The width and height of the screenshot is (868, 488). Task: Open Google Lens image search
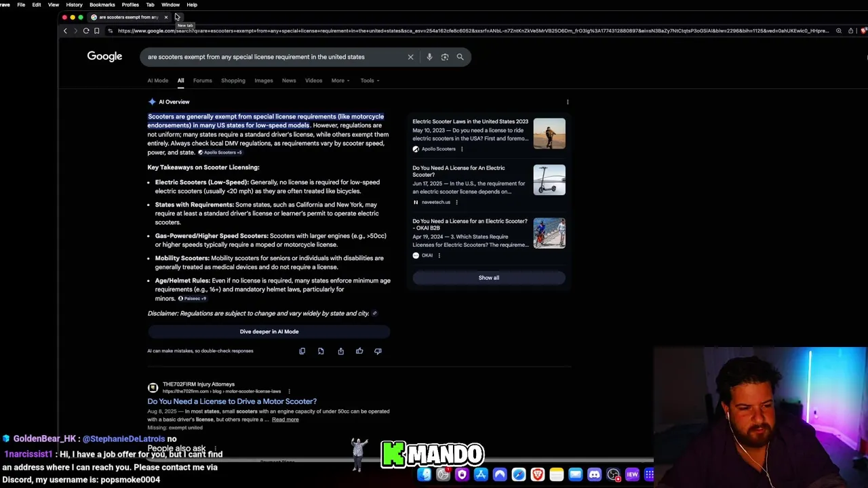(x=445, y=57)
